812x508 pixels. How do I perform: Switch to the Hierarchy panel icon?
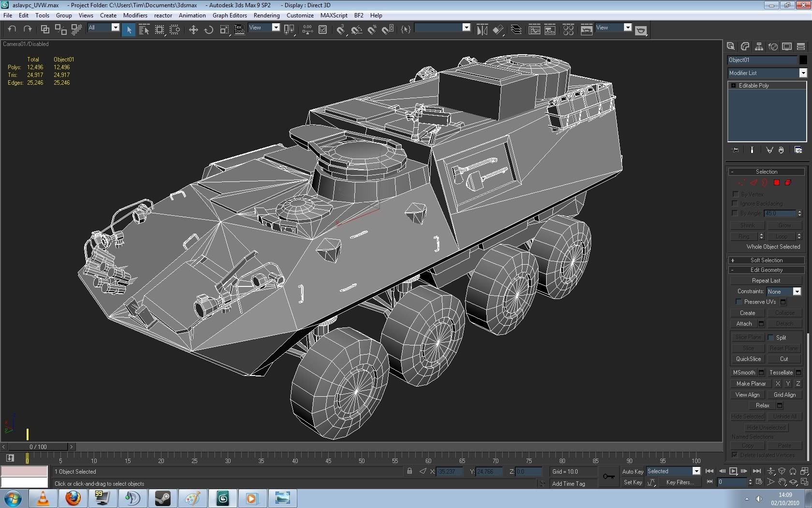point(759,46)
